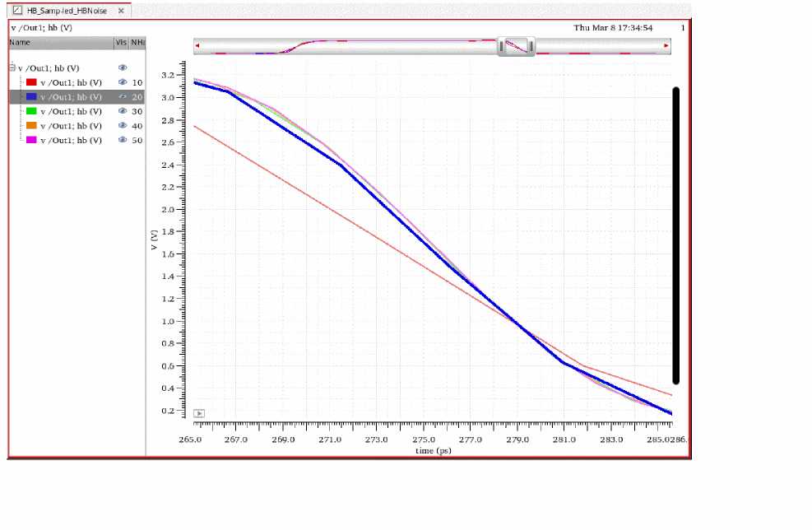This screenshot has height=530, width=812.
Task: Click left arrow of the overview scroller
Action: 197,46
